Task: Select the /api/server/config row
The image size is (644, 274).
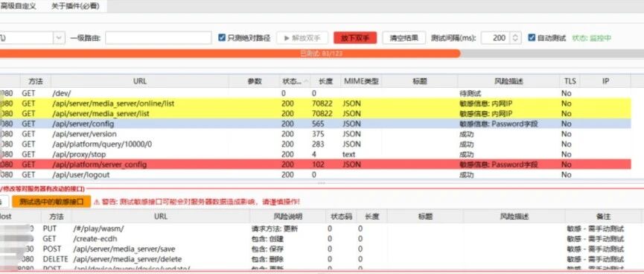Action: click(x=316, y=124)
